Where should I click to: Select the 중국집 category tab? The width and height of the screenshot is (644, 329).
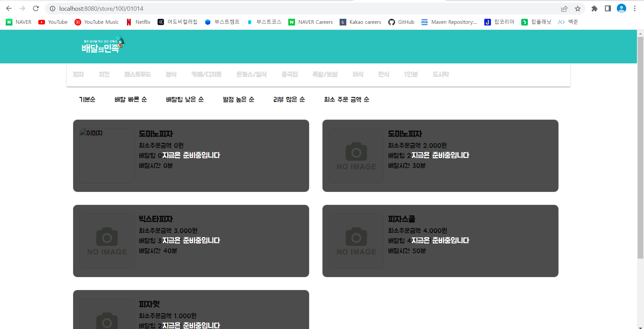click(290, 74)
